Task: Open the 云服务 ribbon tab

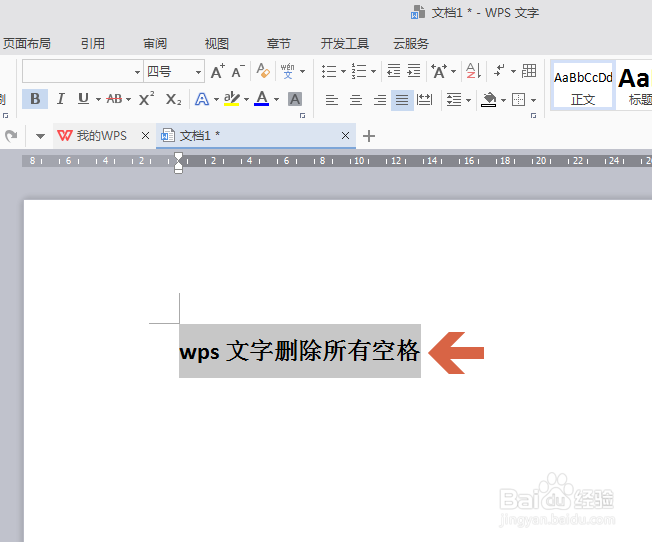Action: (411, 43)
